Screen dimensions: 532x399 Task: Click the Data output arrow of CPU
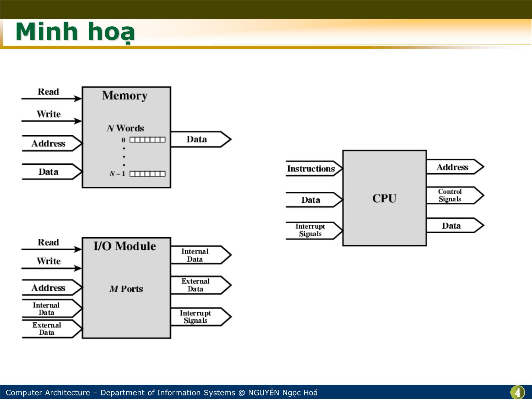click(x=455, y=225)
